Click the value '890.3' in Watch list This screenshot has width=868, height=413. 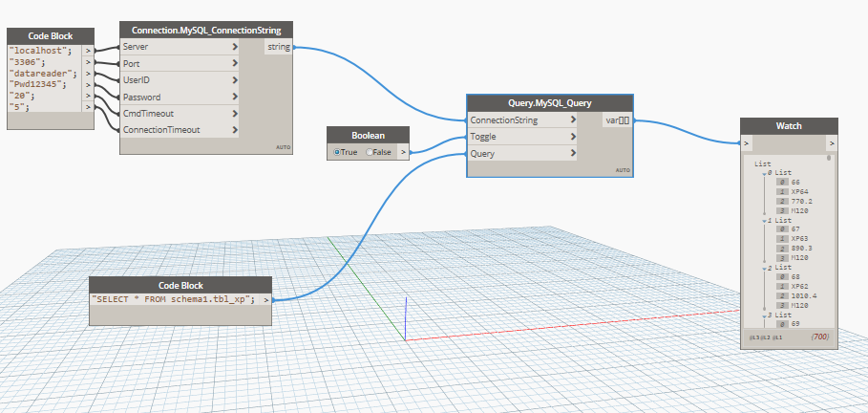(802, 249)
